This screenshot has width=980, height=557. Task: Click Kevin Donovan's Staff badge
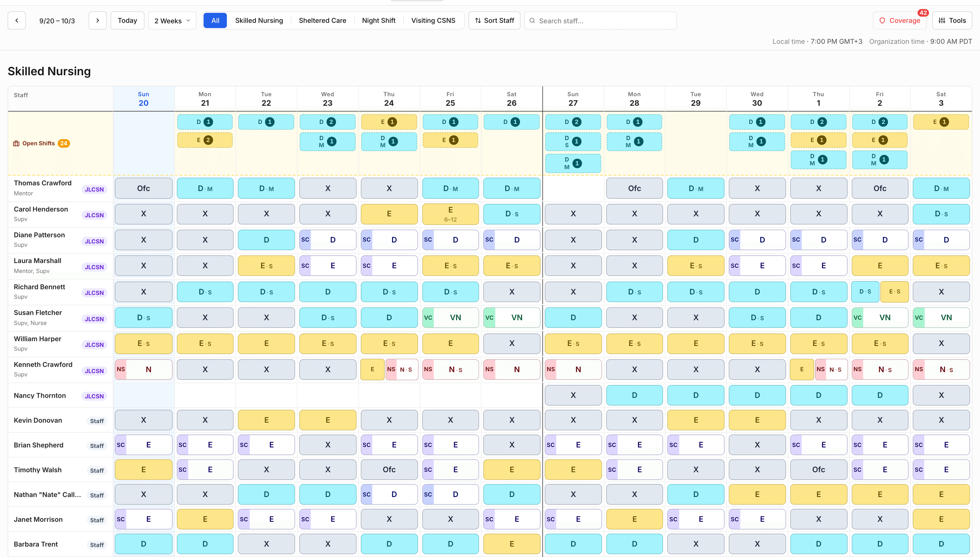pos(97,421)
